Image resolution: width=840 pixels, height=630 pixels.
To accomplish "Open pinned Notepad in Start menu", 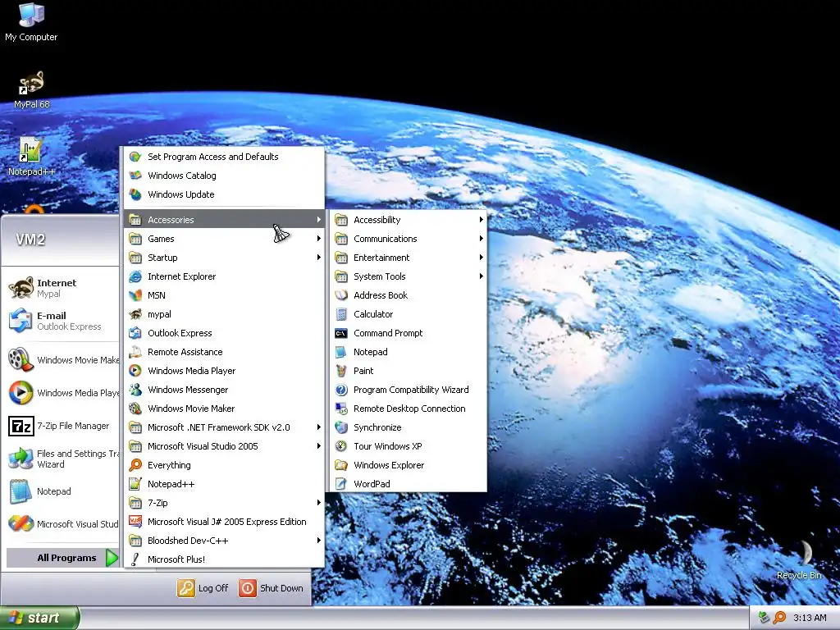I will click(x=62, y=491).
